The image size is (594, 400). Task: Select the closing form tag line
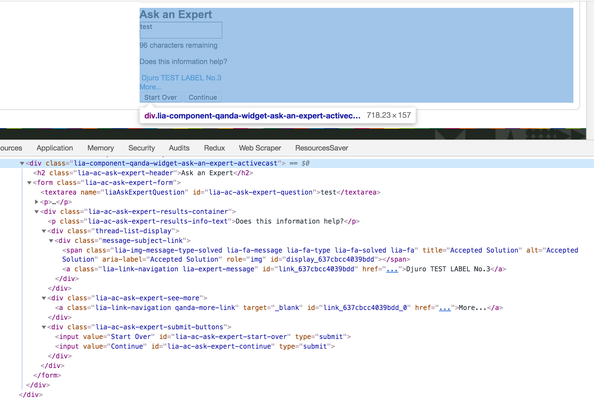point(47,375)
